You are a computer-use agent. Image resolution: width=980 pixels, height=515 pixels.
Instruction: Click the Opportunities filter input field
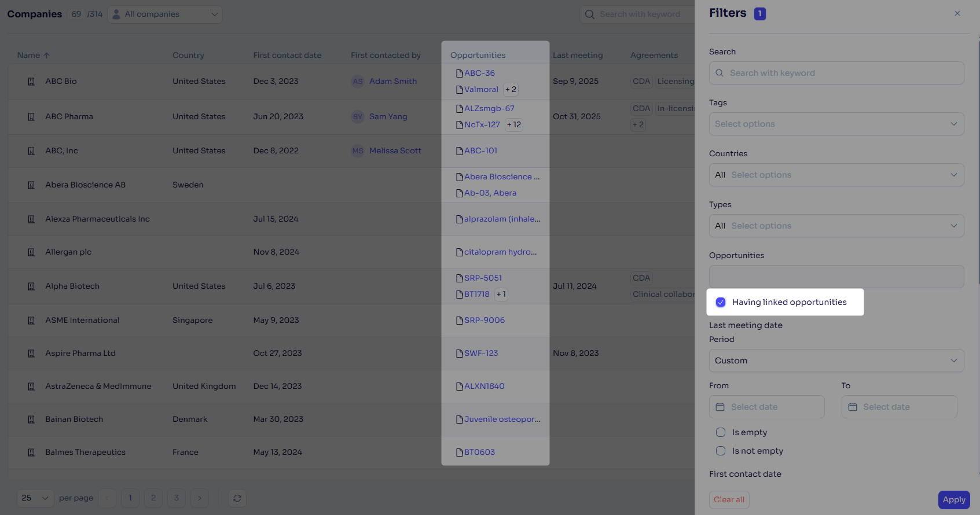836,277
